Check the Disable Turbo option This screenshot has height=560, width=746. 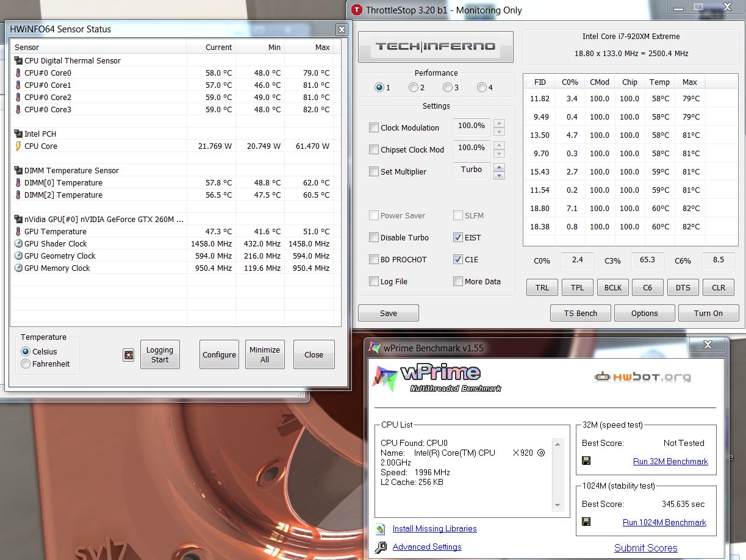(374, 237)
